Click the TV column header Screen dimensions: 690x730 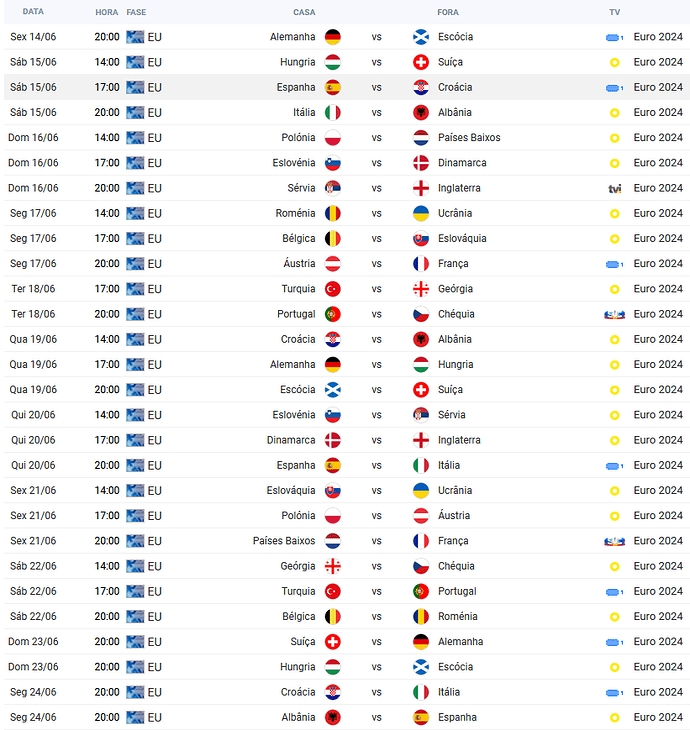point(615,12)
